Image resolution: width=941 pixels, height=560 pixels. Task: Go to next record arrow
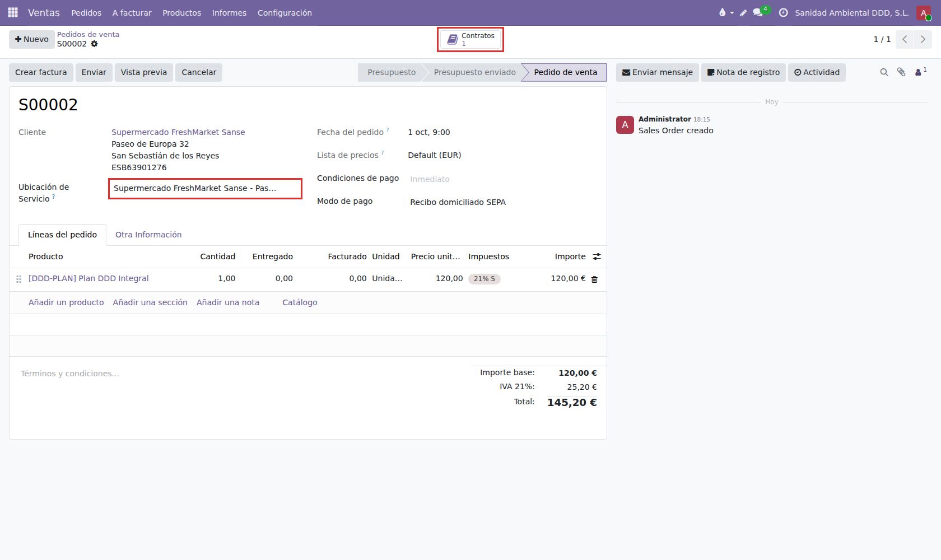(923, 39)
